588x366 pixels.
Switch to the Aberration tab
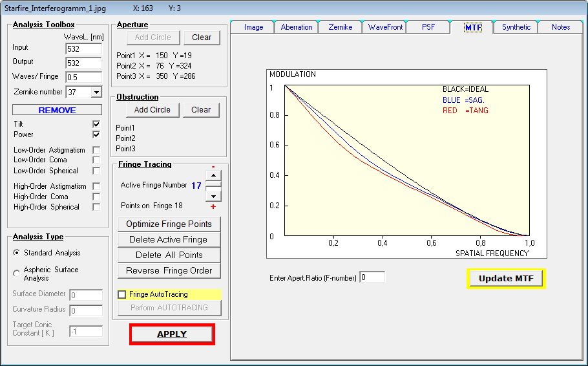296,27
